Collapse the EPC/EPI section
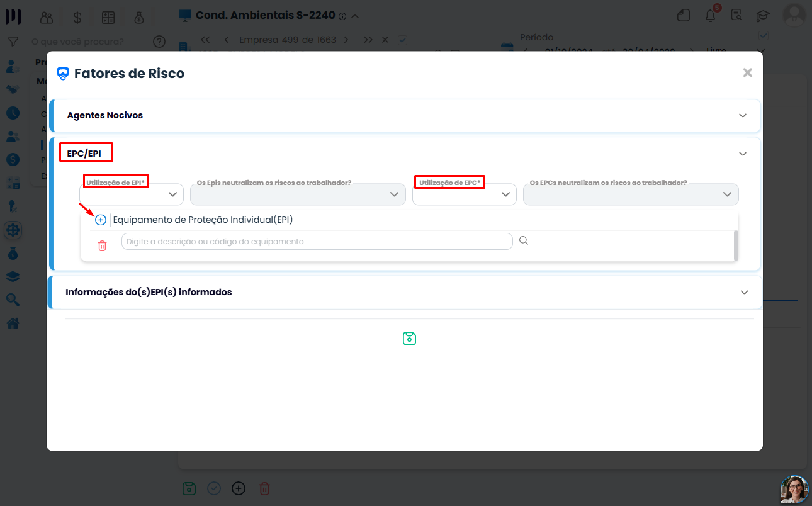The width and height of the screenshot is (812, 506). coord(743,154)
